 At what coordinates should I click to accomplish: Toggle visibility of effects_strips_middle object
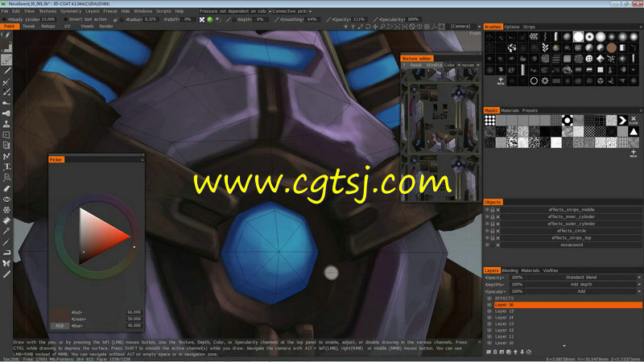tap(487, 210)
